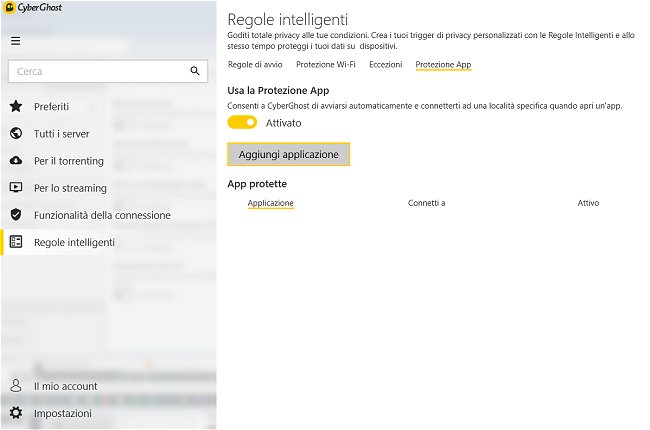Click the CyberGhost logo icon
Image resolution: width=650 pixels, height=430 pixels.
tap(9, 7)
